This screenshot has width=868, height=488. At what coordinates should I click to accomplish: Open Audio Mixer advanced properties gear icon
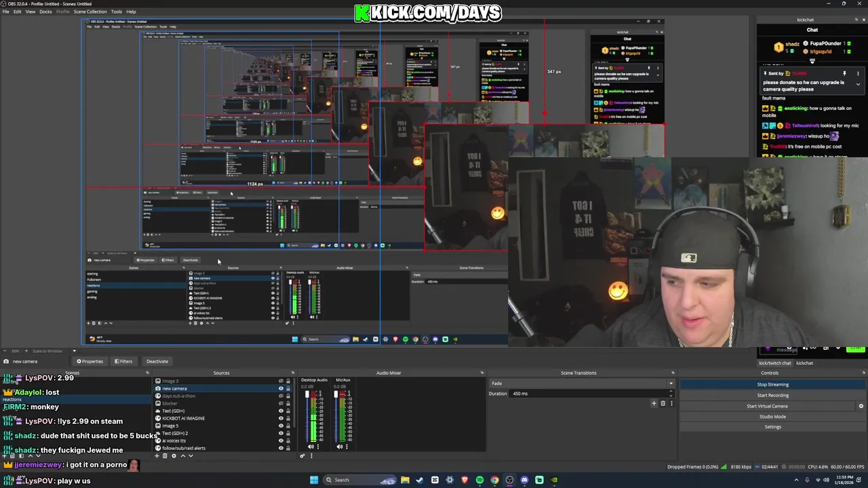302,455
